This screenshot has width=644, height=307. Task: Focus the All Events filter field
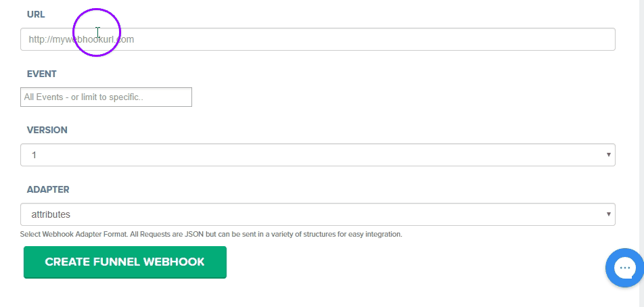click(x=106, y=97)
